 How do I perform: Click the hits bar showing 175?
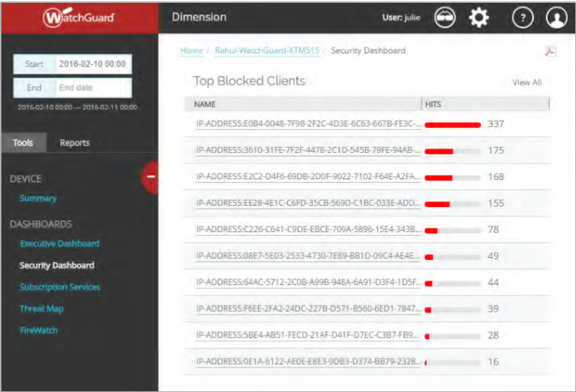tap(452, 151)
